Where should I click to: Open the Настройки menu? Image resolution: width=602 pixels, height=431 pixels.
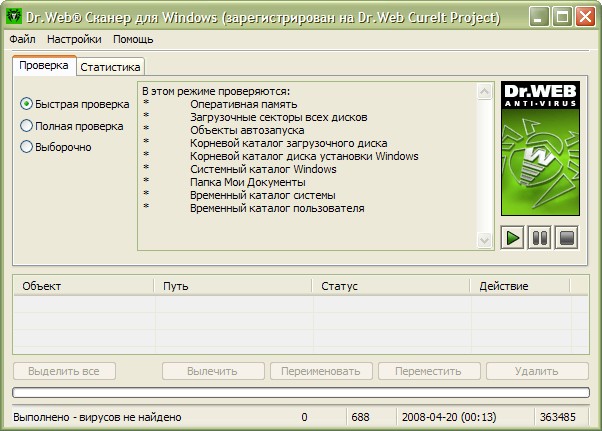74,40
